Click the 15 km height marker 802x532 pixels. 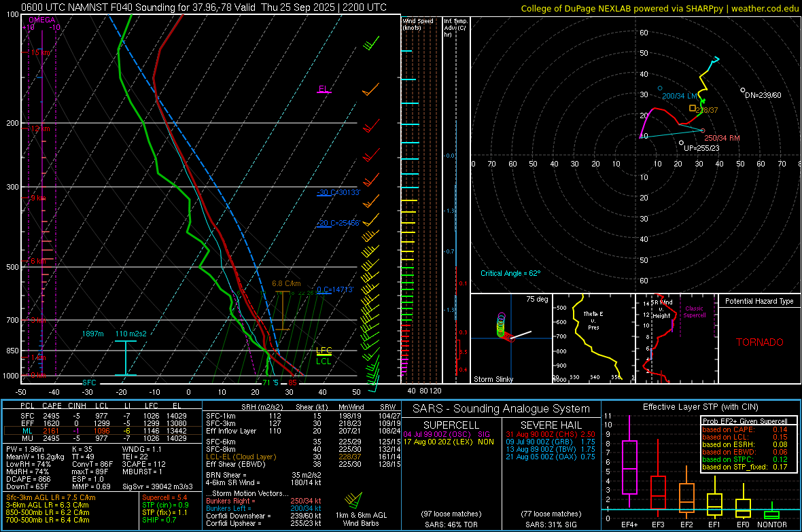41,53
